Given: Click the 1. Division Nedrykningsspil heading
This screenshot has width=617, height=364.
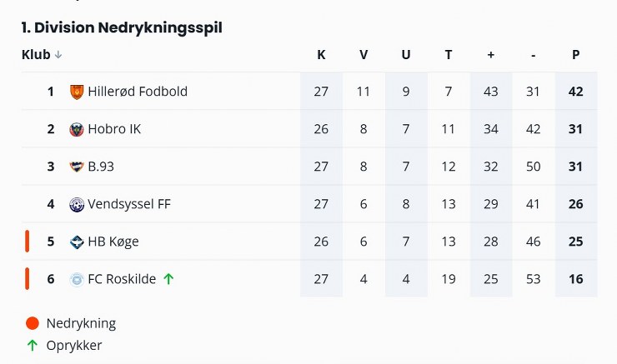Looking at the screenshot, I should [122, 27].
